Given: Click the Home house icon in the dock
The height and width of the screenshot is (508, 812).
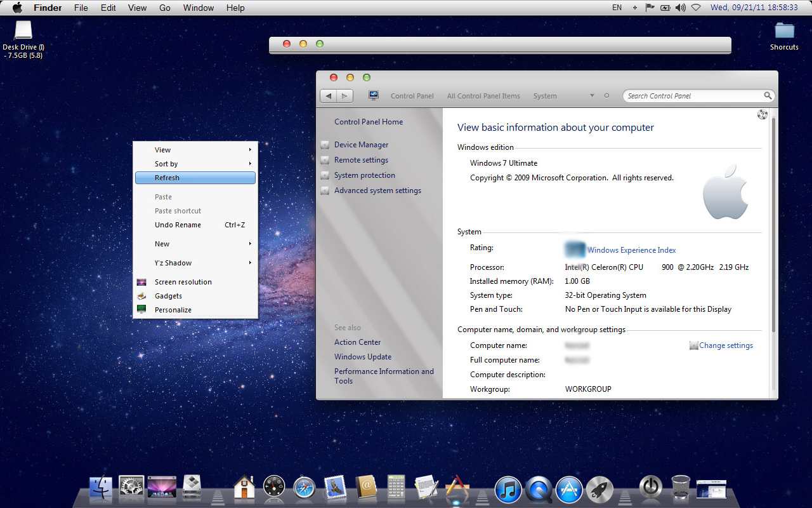Looking at the screenshot, I should coord(244,488).
